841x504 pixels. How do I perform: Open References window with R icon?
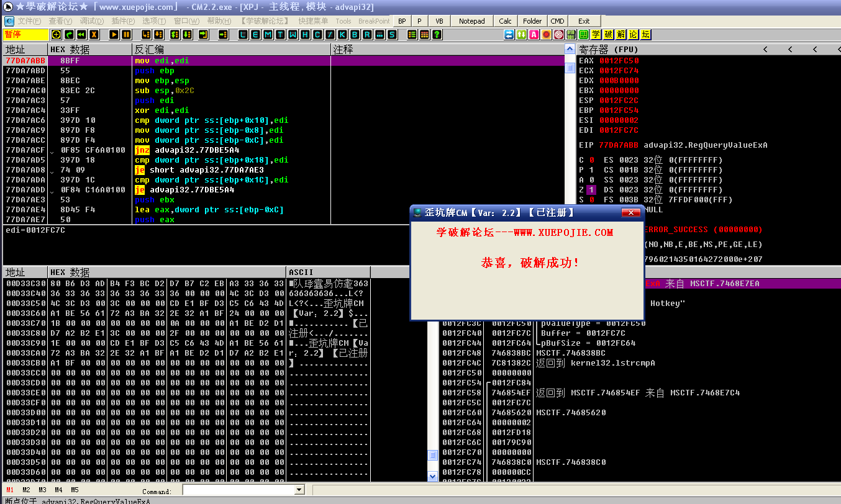pyautogui.click(x=366, y=35)
